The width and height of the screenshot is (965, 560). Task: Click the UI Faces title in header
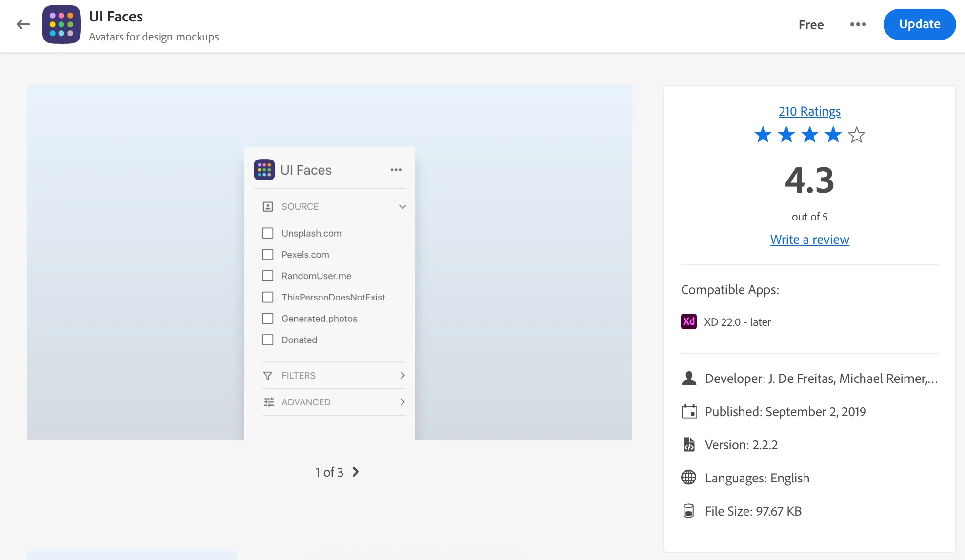[x=116, y=17]
